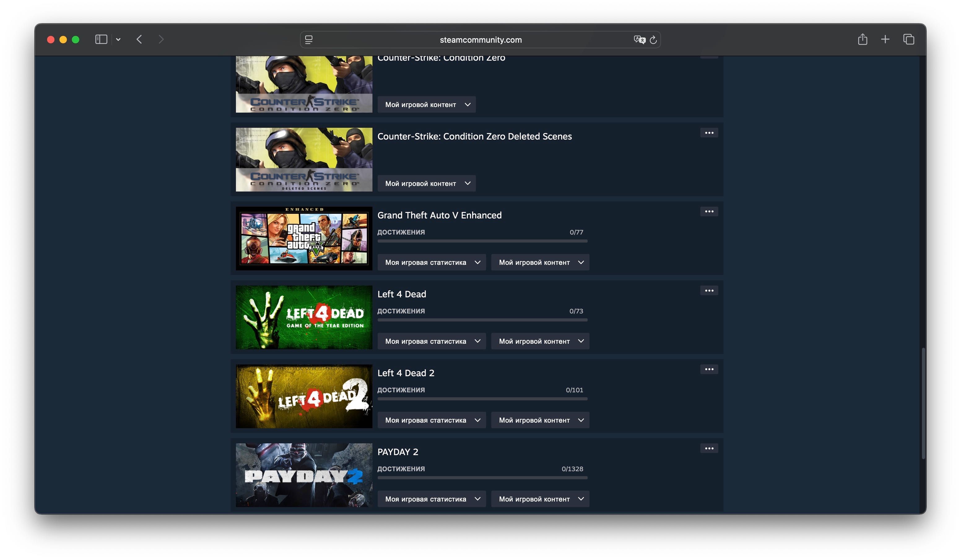This screenshot has width=961, height=560.
Task: Go back with the back arrow
Action: (x=139, y=39)
